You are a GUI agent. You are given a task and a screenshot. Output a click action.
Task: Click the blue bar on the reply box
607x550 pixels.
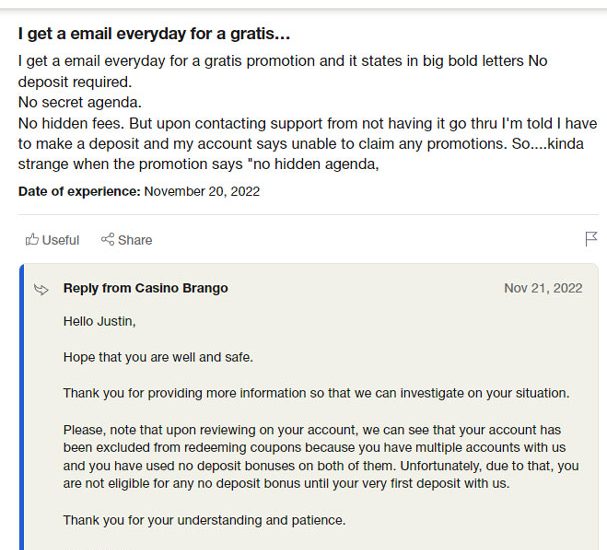(x=21, y=406)
